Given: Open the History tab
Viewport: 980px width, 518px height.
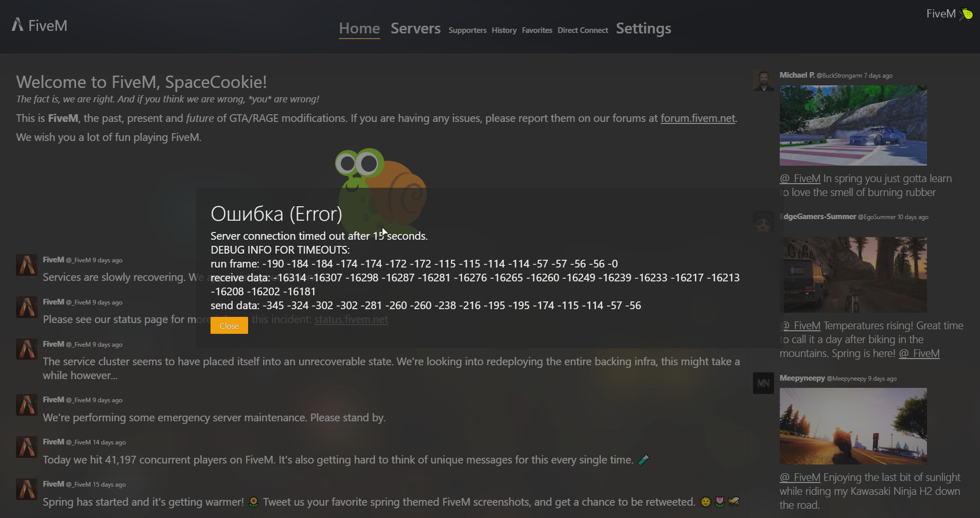Looking at the screenshot, I should click(504, 30).
